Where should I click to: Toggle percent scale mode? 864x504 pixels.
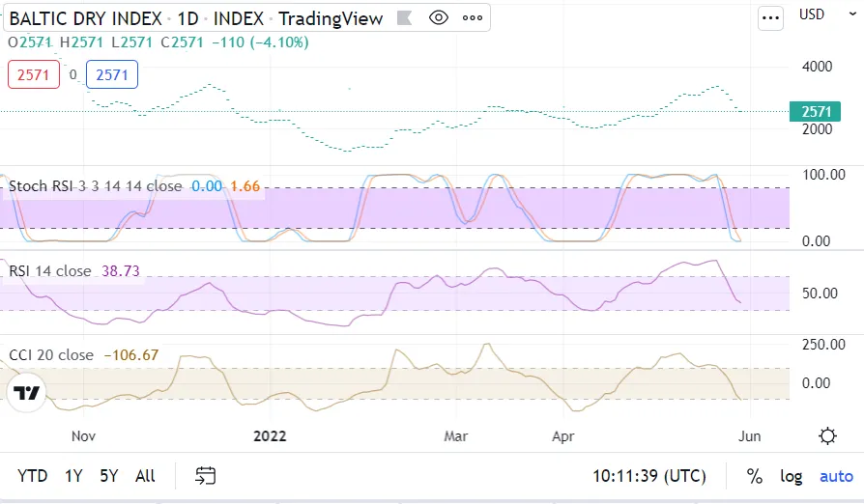pyautogui.click(x=754, y=476)
